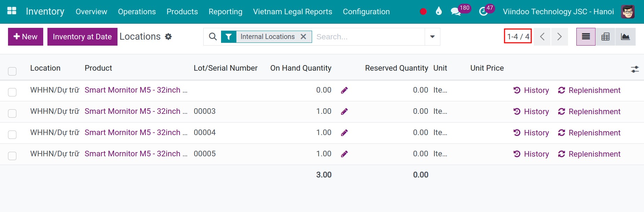Viewport: 644px width, 212px height.
Task: Open the water drop icon in the top bar
Action: [439, 11]
